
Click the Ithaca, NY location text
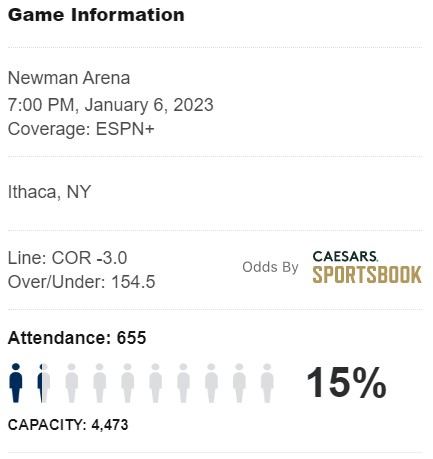[49, 192]
